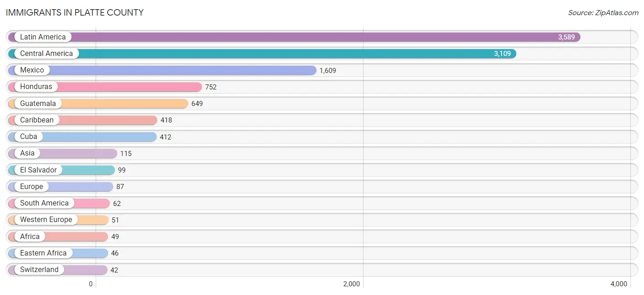
Task: Click the orange Guatemala bar
Action: tap(98, 104)
